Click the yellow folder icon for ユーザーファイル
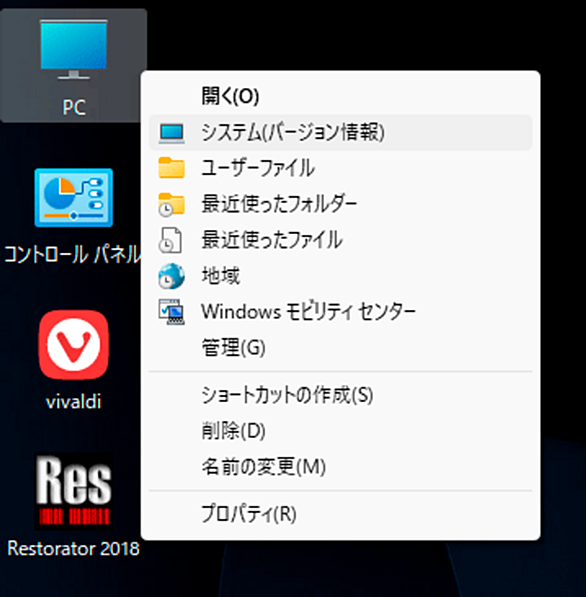The width and height of the screenshot is (586, 597). point(172,168)
